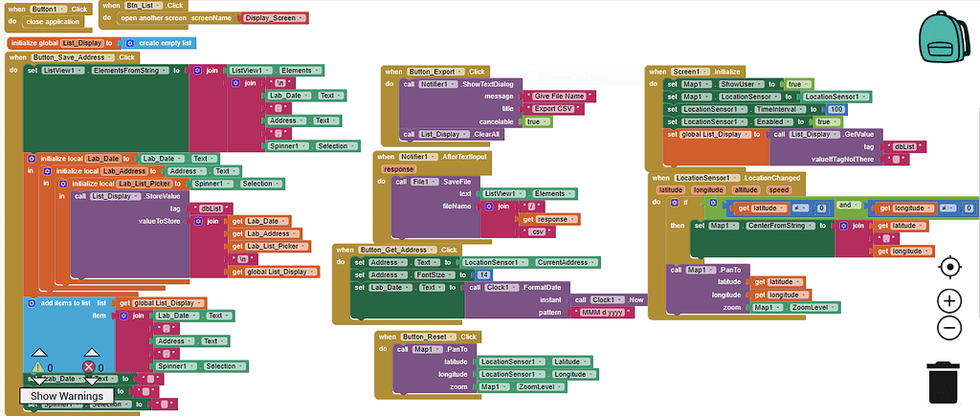Click the center workspace crosshair icon
This screenshot has width=980, height=416.
point(949,267)
